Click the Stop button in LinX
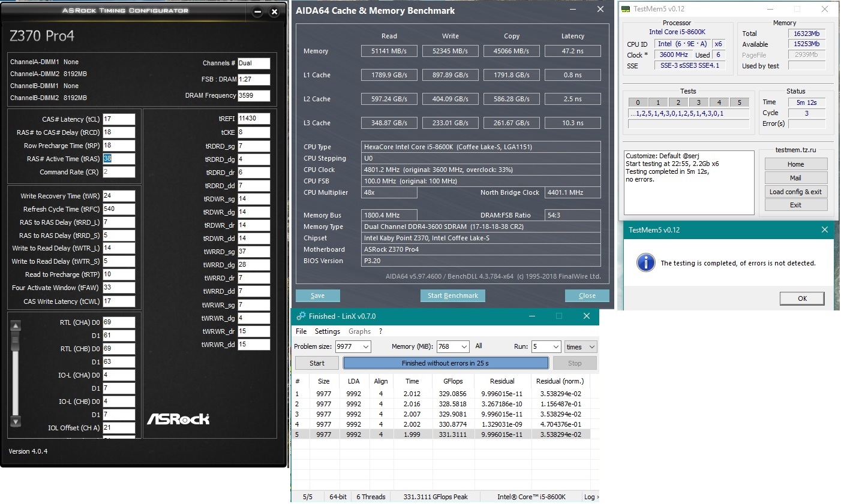 click(x=575, y=363)
